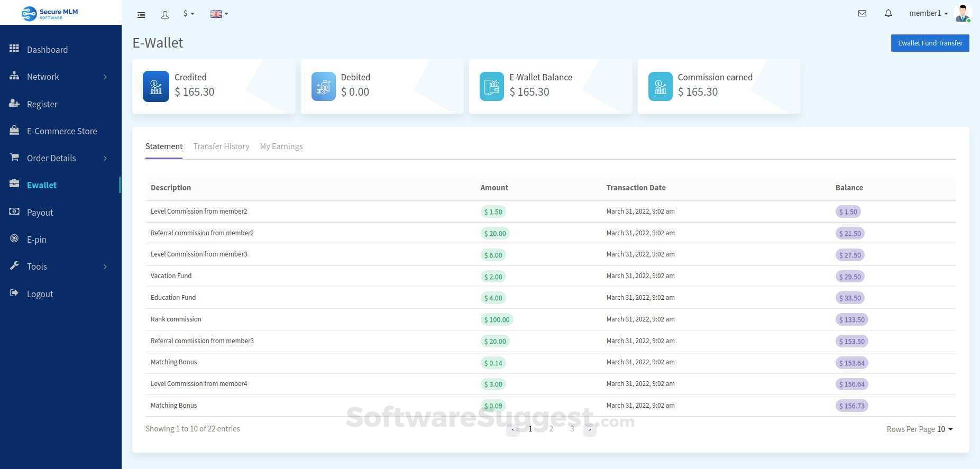This screenshot has height=469, width=980.
Task: Expand the Network submenu chevron
Action: tap(105, 77)
